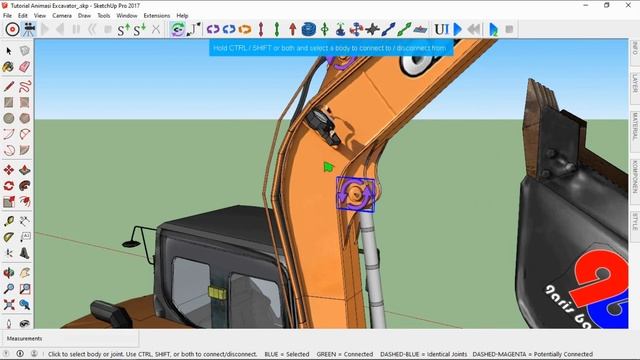The width and height of the screenshot is (640, 360).
Task: Open the View menu
Action: coord(40,16)
